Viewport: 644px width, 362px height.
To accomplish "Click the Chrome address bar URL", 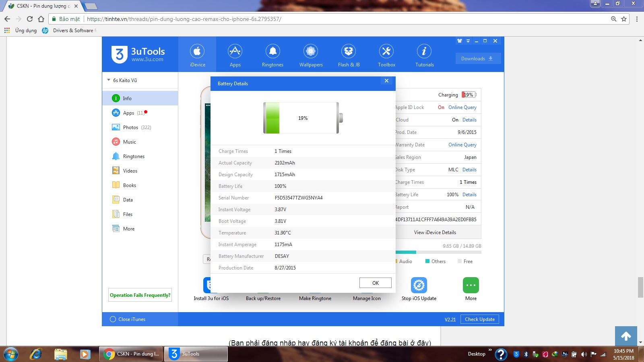I will tap(184, 19).
